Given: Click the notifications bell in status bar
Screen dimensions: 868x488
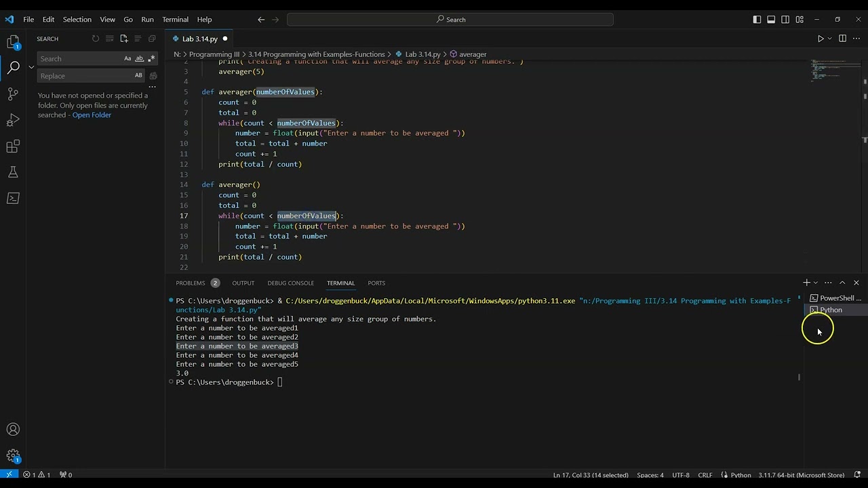Looking at the screenshot, I should pos(858,474).
